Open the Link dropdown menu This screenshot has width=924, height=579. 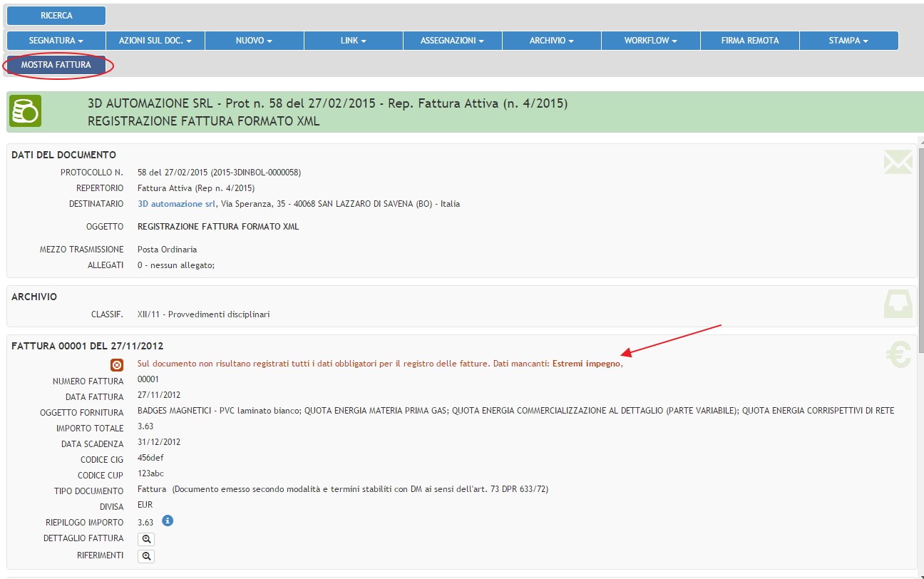354,41
